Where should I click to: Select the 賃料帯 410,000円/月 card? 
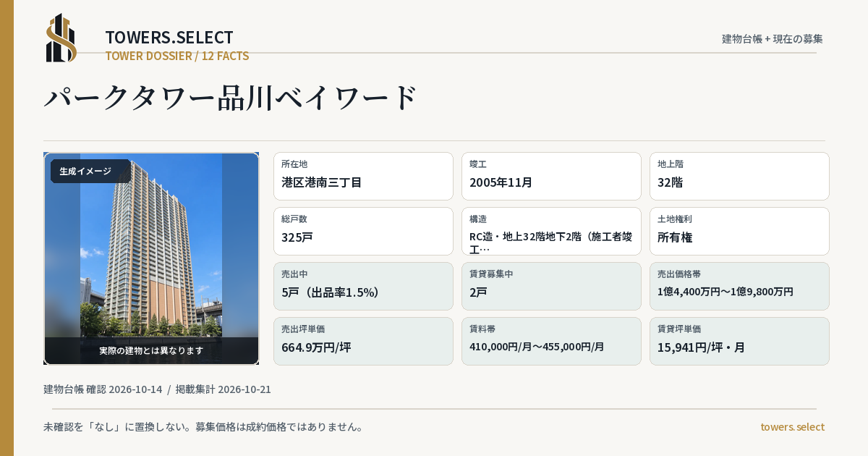point(551,341)
